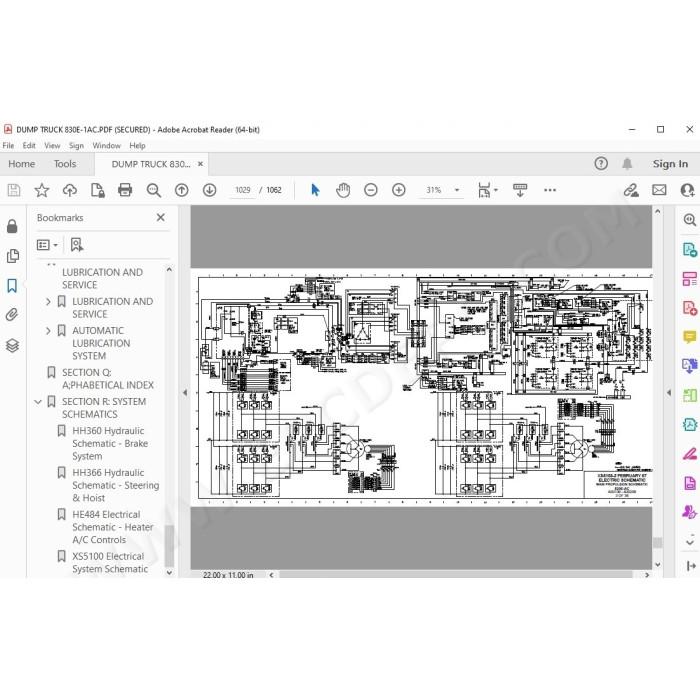Collapse SECTION R: SYSTEM SCHEMATICS
This screenshot has height=700, width=700.
(x=38, y=402)
